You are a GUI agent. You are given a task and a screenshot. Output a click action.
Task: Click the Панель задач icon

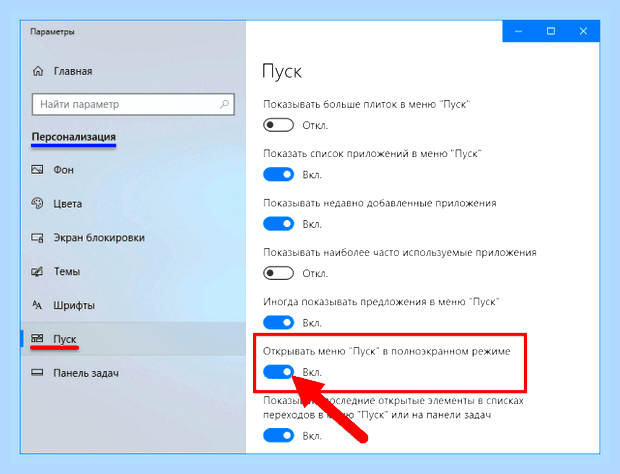(x=37, y=372)
